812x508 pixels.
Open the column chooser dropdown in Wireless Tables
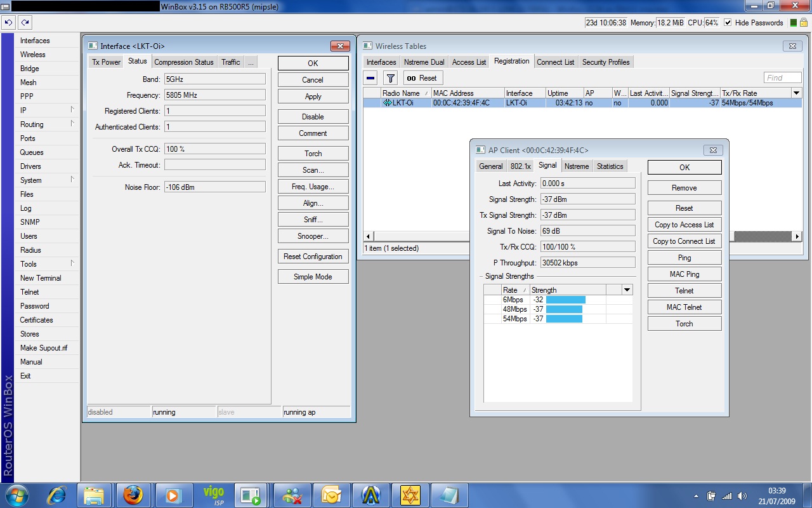[797, 93]
